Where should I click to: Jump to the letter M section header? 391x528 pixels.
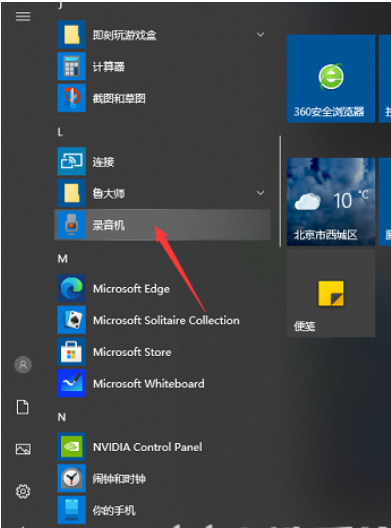pyautogui.click(x=63, y=259)
